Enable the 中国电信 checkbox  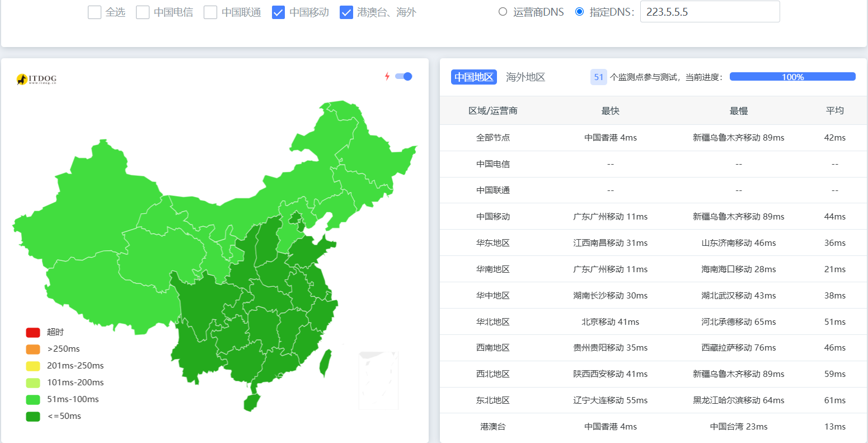pyautogui.click(x=143, y=12)
